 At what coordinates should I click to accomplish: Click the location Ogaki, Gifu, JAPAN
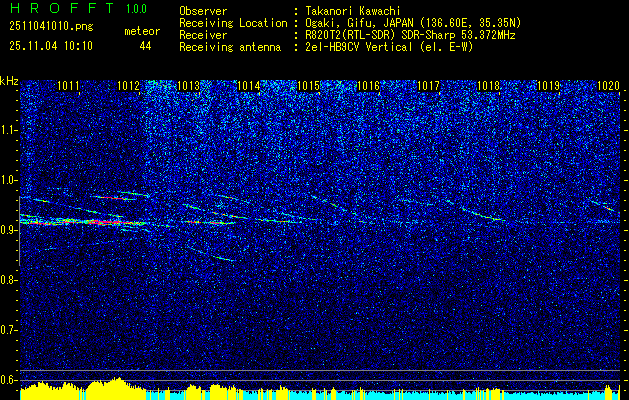(x=359, y=23)
